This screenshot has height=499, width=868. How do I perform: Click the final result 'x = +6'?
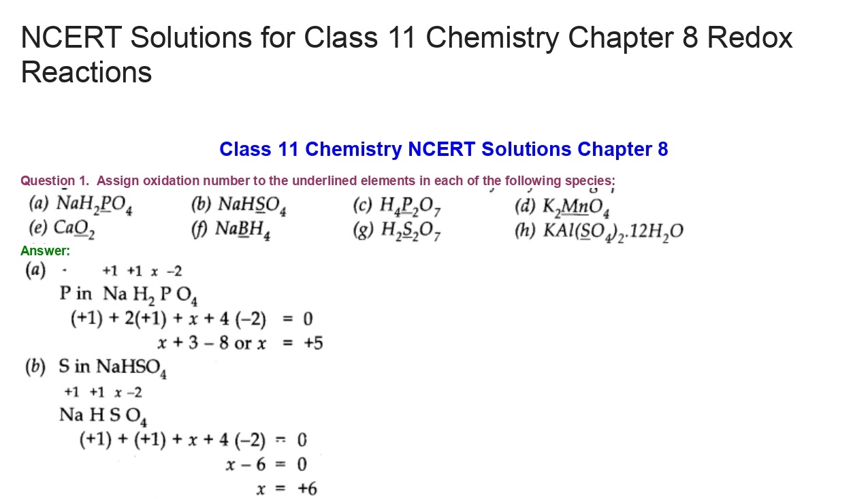tap(287, 488)
